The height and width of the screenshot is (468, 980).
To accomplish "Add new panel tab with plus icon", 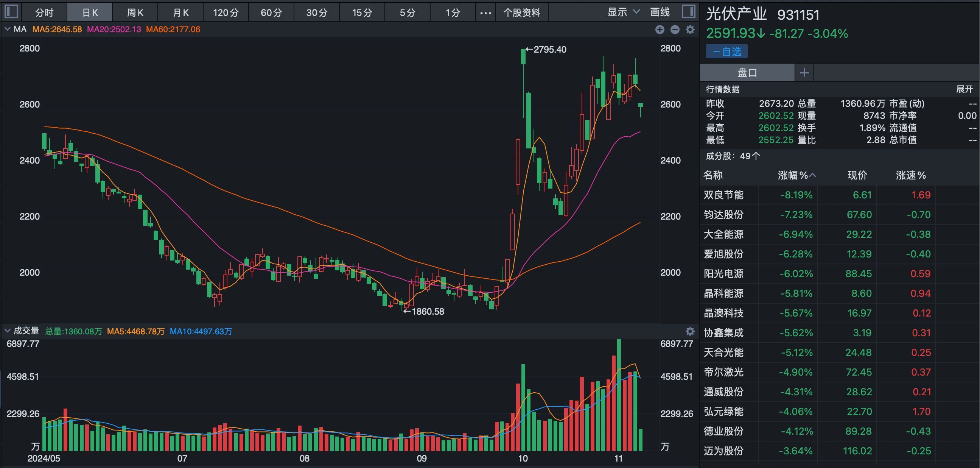I will point(804,73).
